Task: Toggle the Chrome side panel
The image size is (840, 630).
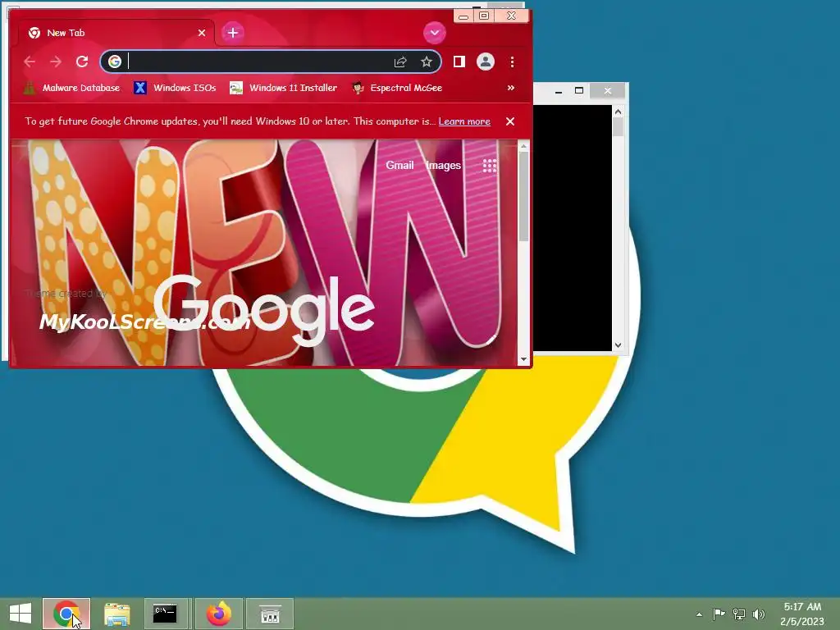Action: [459, 62]
